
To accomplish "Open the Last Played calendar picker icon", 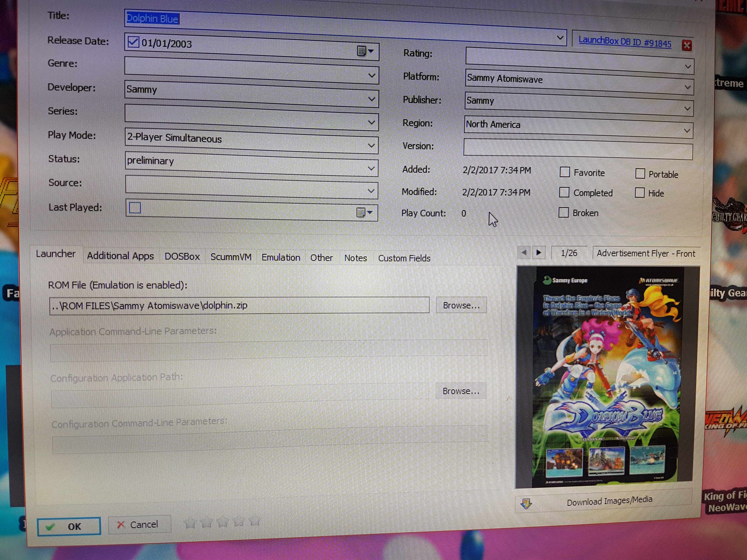I will pos(364,212).
